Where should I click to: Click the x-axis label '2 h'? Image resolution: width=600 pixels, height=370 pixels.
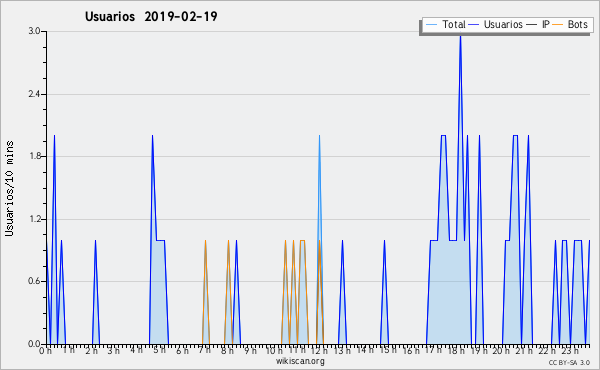[91, 351]
